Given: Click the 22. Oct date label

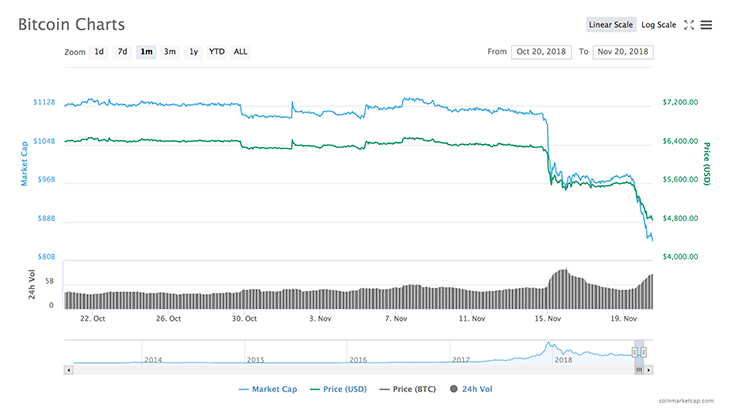Looking at the screenshot, I should tap(92, 318).
